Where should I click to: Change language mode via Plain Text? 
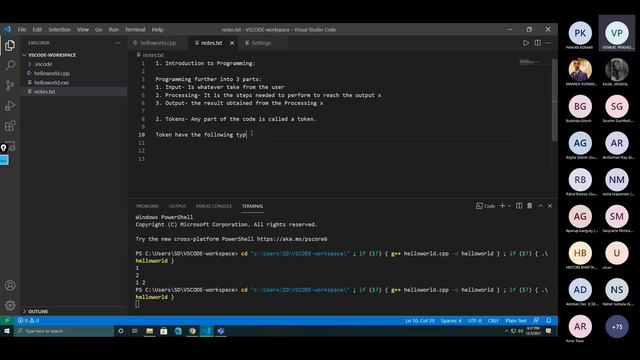(516, 320)
